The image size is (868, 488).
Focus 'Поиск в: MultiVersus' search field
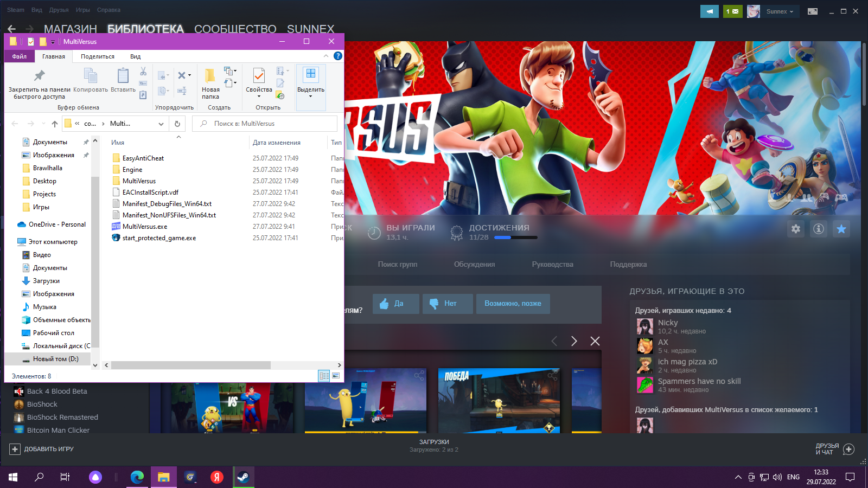coord(265,124)
